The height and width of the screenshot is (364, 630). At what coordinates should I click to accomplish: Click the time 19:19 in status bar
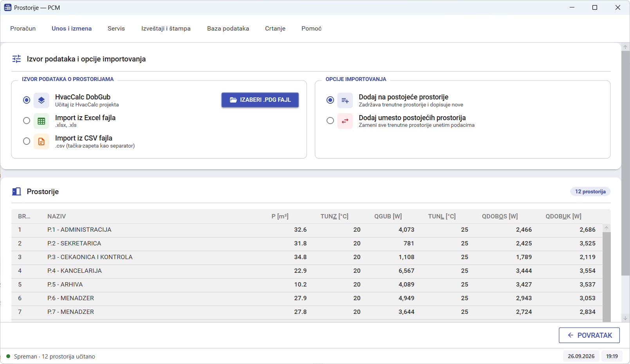(612, 356)
